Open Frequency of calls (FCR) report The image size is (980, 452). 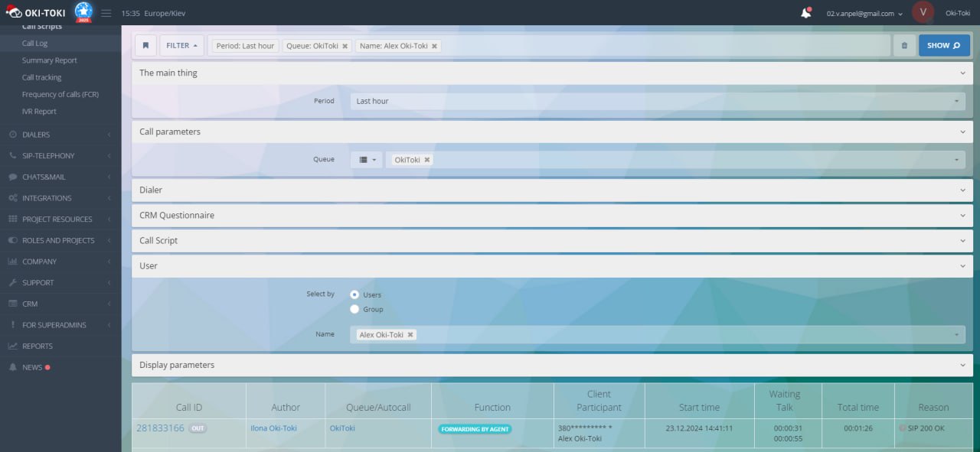point(60,94)
